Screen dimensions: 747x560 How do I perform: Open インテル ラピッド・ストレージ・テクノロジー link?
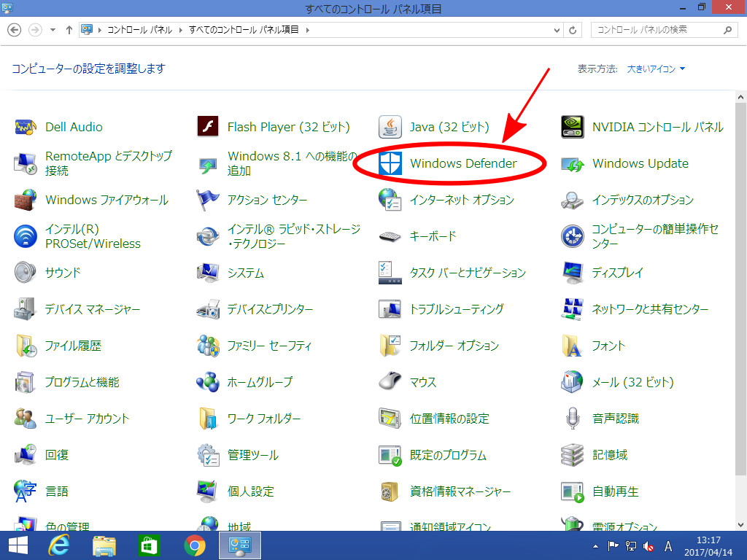(x=294, y=236)
